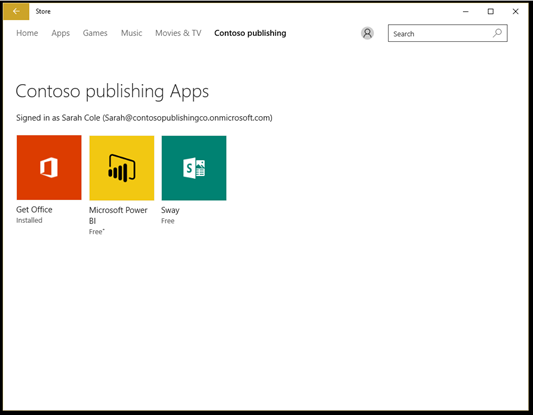
Task: Click the Free label under Sway
Action: [x=168, y=221]
